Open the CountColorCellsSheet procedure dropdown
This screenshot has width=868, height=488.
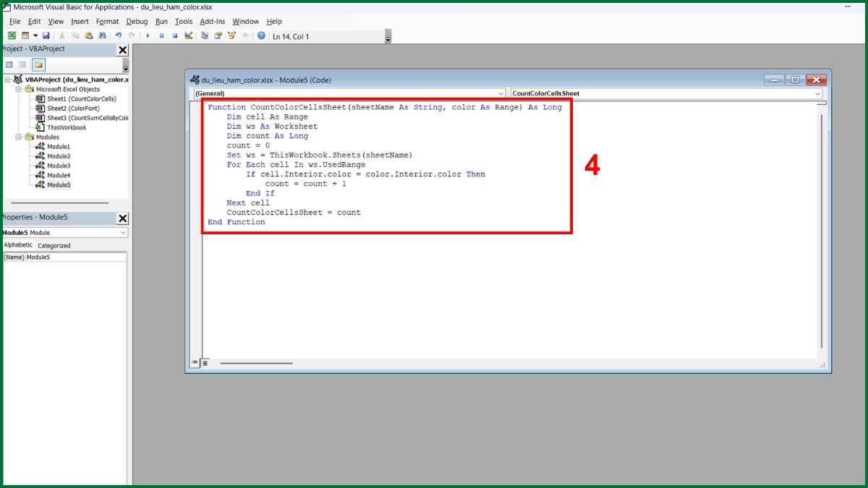(x=818, y=94)
